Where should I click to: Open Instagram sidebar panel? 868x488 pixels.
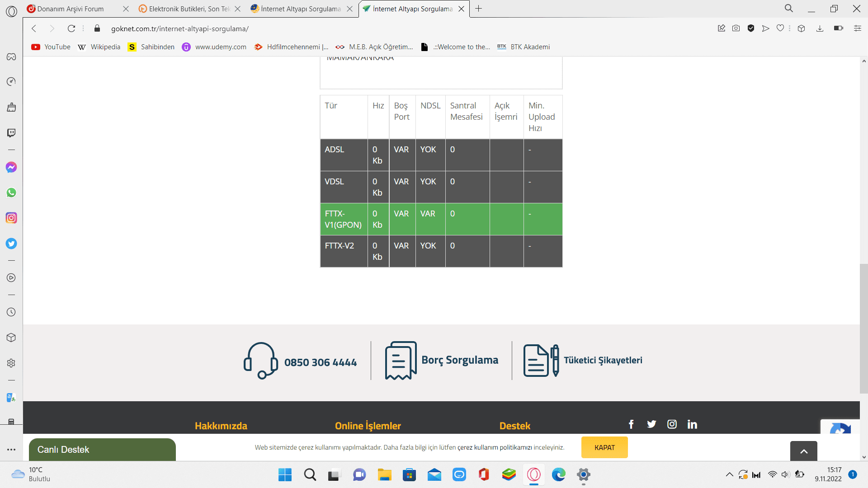[11, 218]
